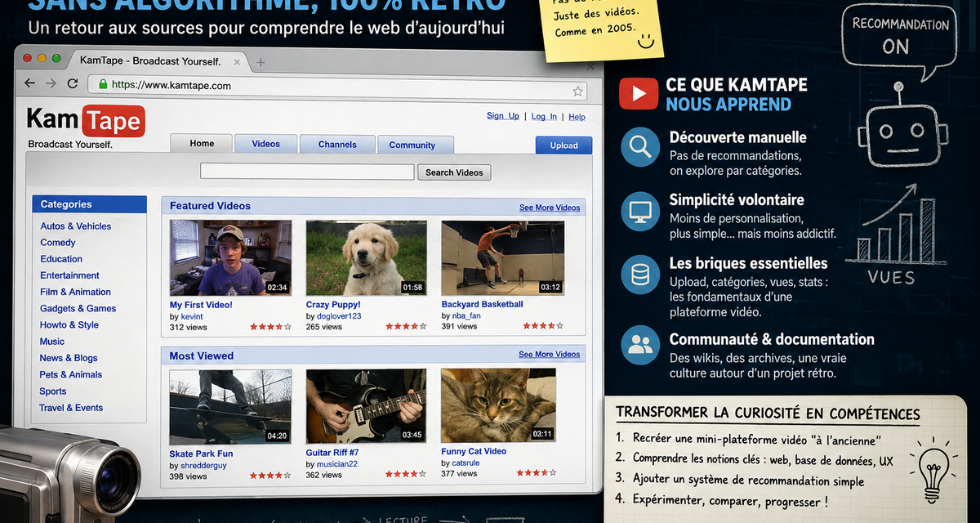Screen dimensions: 980x523
Task: Open Gadgets & Games category
Action: coord(78,308)
